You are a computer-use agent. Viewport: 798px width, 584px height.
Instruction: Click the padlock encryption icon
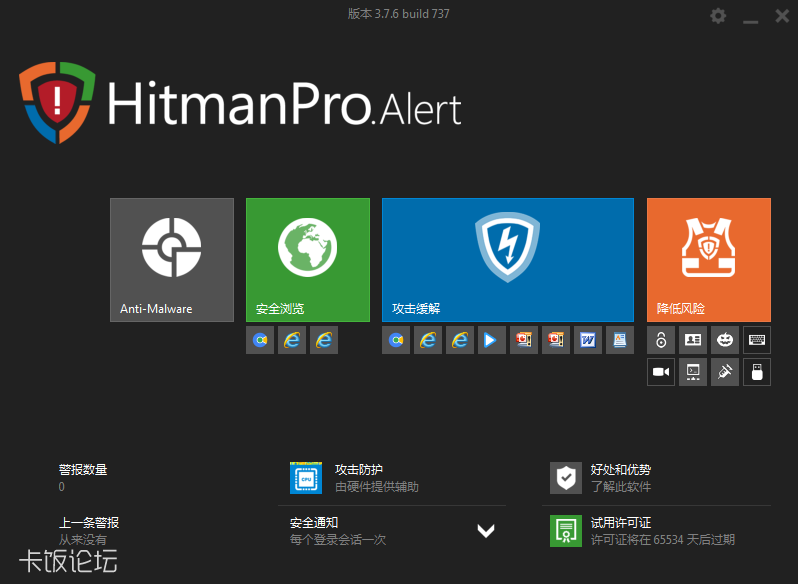pyautogui.click(x=661, y=340)
